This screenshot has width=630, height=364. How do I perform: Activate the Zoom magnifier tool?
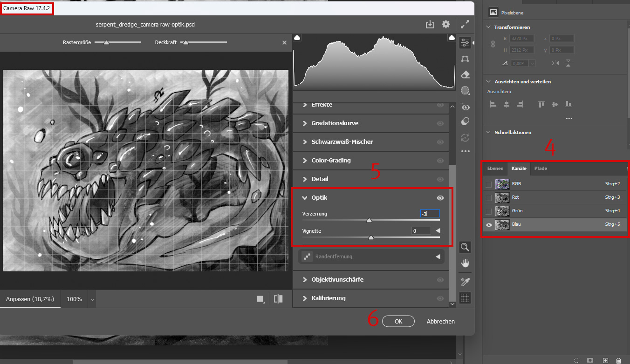pyautogui.click(x=465, y=247)
